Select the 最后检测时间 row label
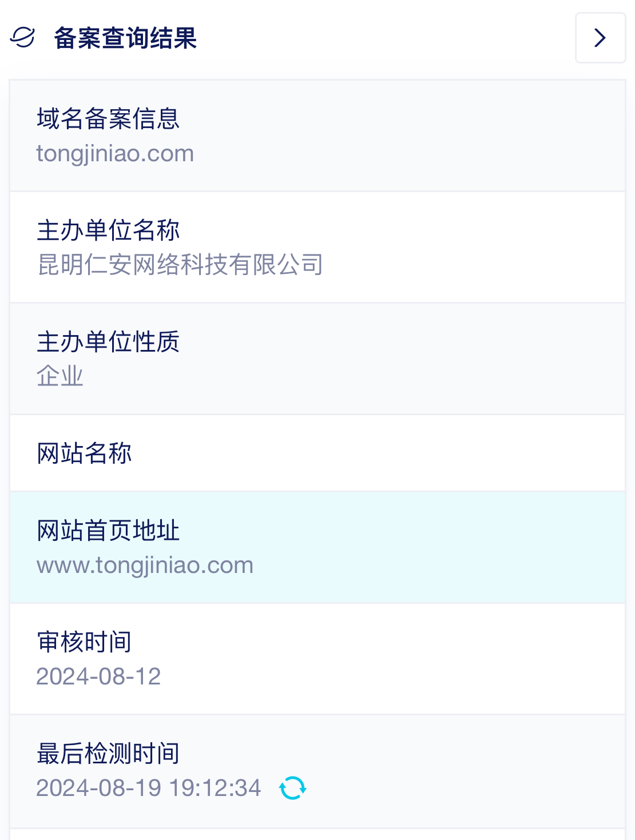Image resolution: width=635 pixels, height=840 pixels. [x=108, y=754]
